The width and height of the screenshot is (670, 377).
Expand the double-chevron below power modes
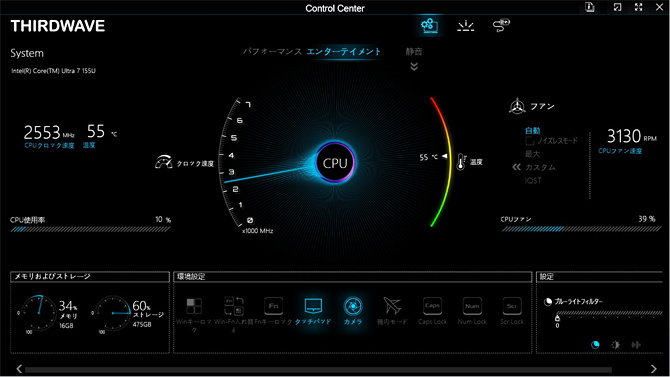414,66
